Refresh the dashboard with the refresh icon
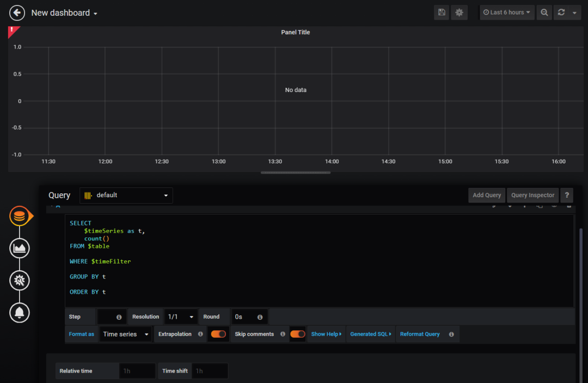Screen dimensions: 588x383 [561, 13]
